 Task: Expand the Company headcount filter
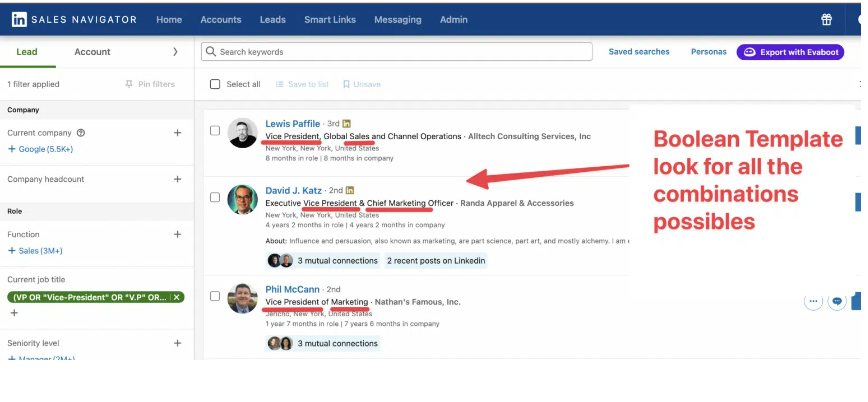pyautogui.click(x=178, y=179)
